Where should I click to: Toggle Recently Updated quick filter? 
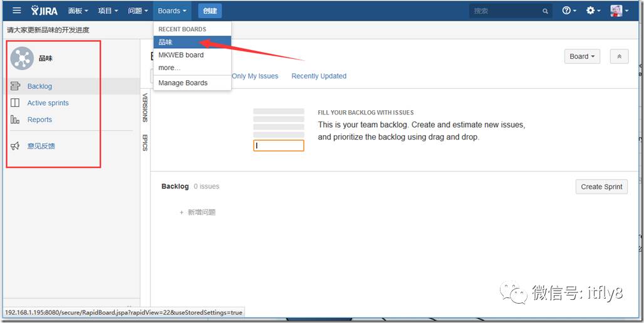click(x=319, y=76)
